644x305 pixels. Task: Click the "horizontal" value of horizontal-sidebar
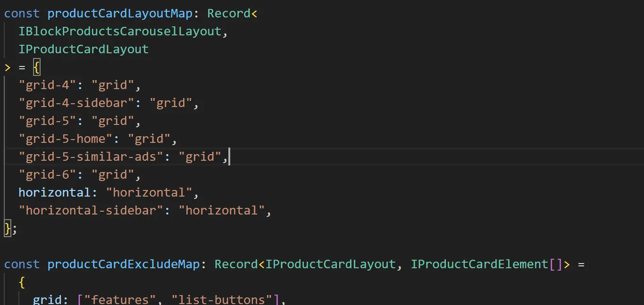coord(222,210)
